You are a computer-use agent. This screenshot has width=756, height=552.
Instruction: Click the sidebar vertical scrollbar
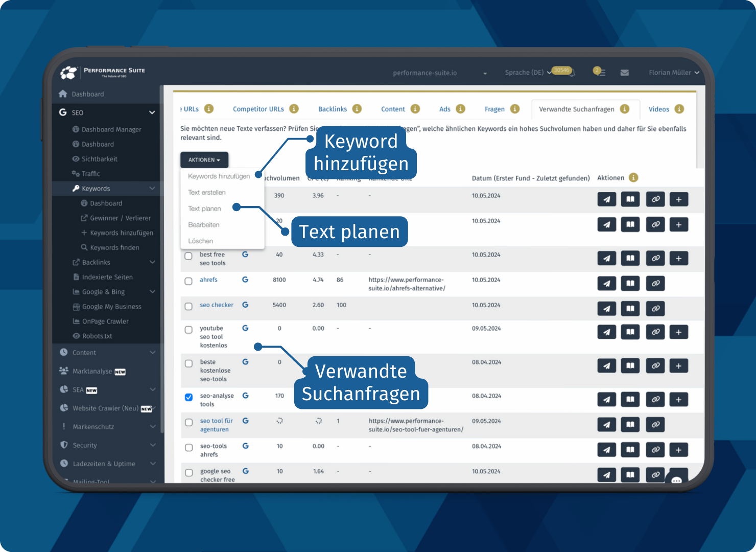[162, 256]
